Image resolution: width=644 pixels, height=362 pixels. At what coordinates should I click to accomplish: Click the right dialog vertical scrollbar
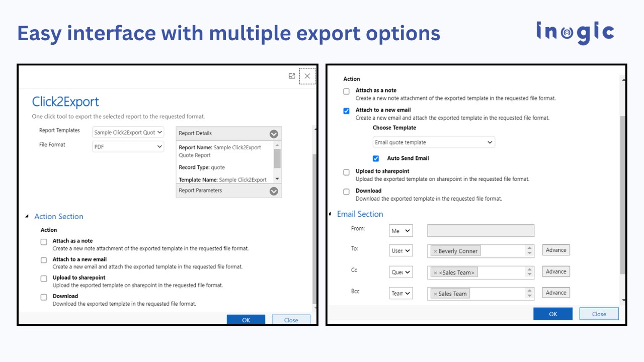(x=623, y=195)
